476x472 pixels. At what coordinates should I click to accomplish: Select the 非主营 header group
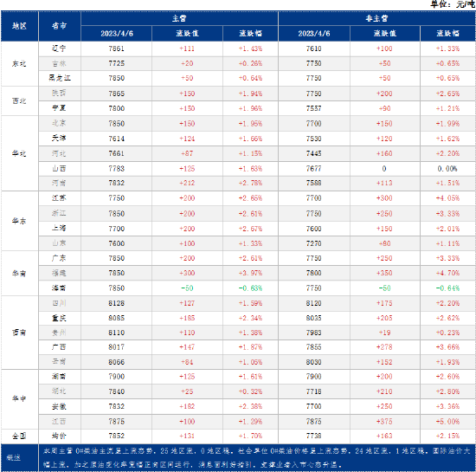(376, 18)
